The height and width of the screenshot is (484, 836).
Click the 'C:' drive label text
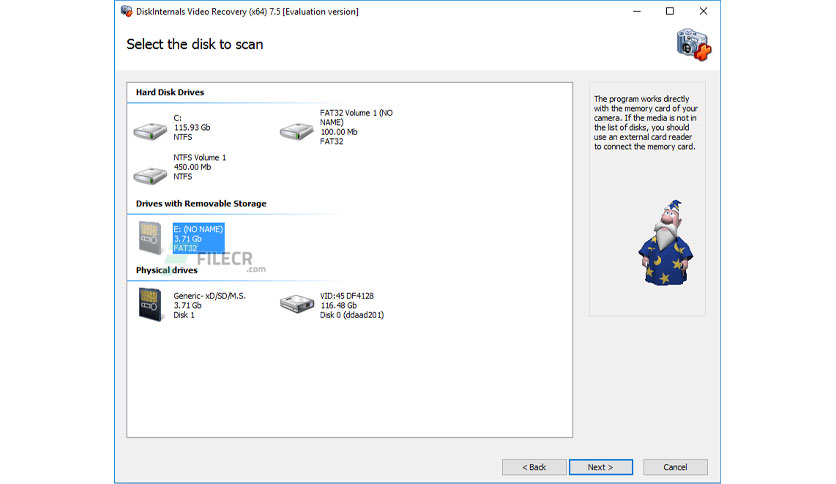pos(178,118)
